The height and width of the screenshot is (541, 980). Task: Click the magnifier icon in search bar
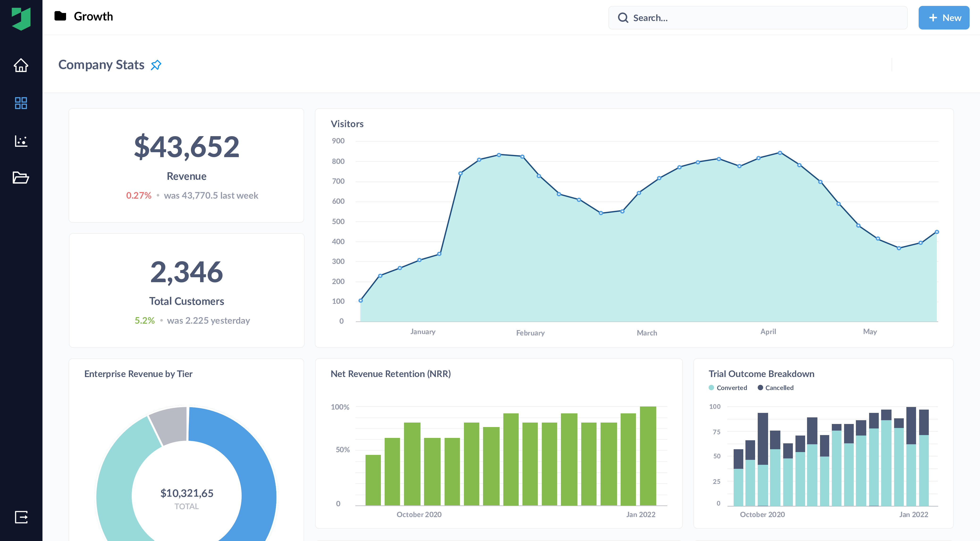click(623, 18)
